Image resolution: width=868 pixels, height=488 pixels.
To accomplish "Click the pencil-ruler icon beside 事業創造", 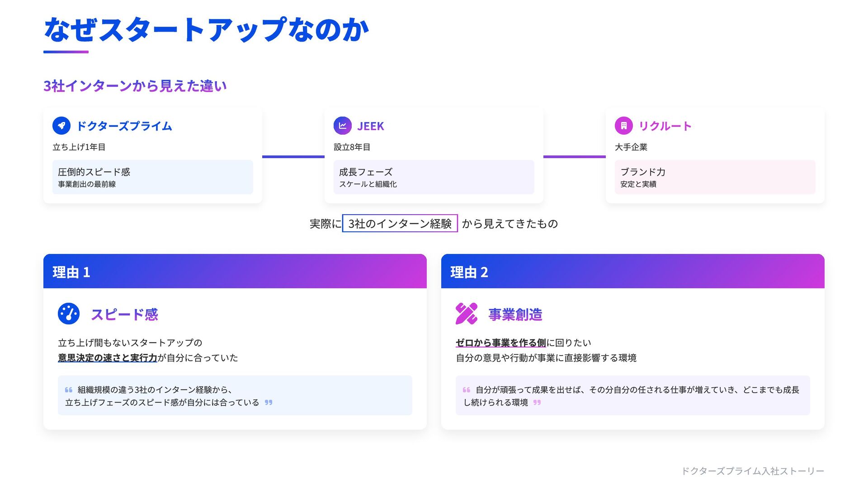I will click(466, 314).
